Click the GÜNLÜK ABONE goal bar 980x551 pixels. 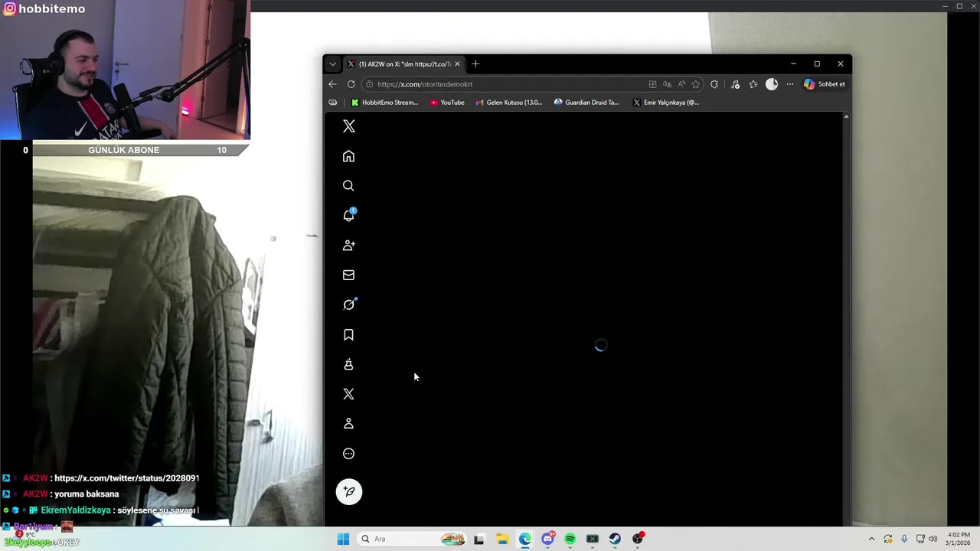click(124, 150)
